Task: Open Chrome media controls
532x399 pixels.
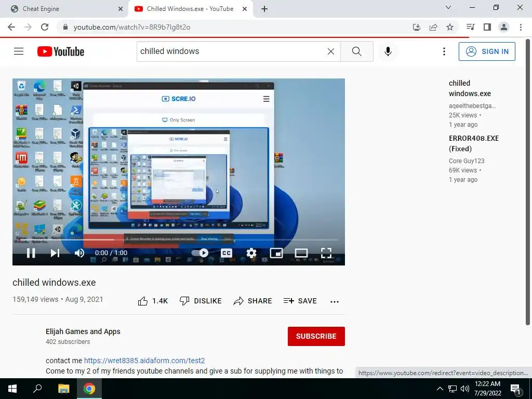Action: point(470,27)
